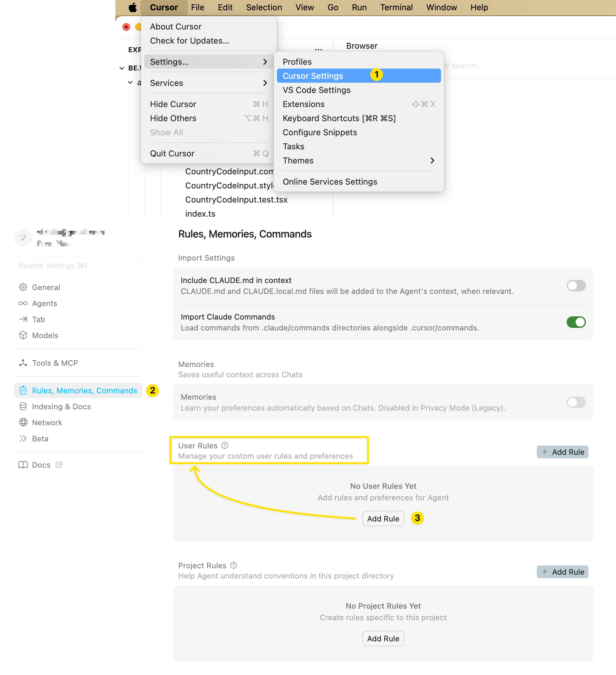Click the Indexing & Docs database icon
Image resolution: width=616 pixels, height=675 pixels.
23,406
